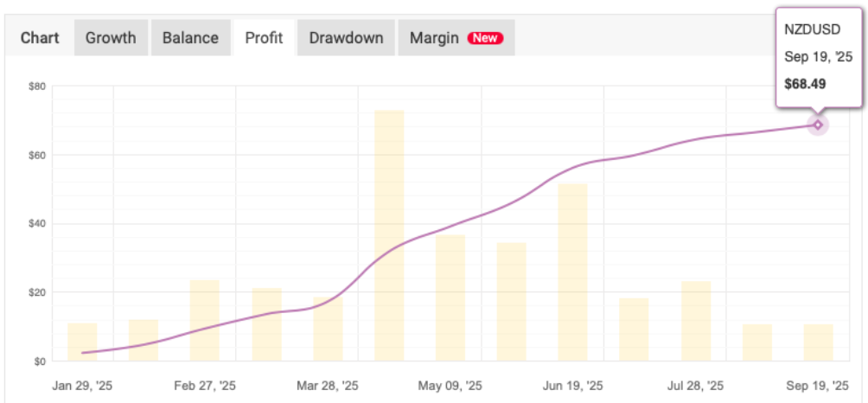Select the bar above Jan 29, '25
The width and height of the screenshot is (868, 403).
pyautogui.click(x=82, y=342)
